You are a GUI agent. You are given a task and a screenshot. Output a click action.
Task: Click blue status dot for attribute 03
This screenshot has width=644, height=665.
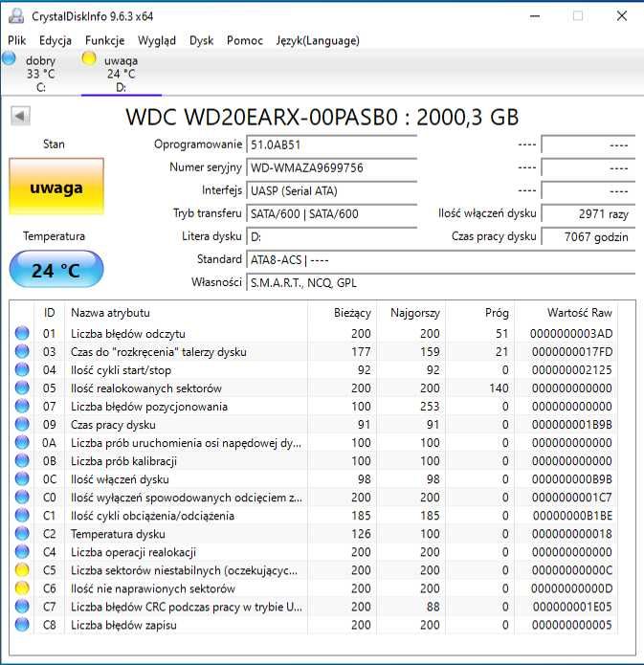point(22,351)
